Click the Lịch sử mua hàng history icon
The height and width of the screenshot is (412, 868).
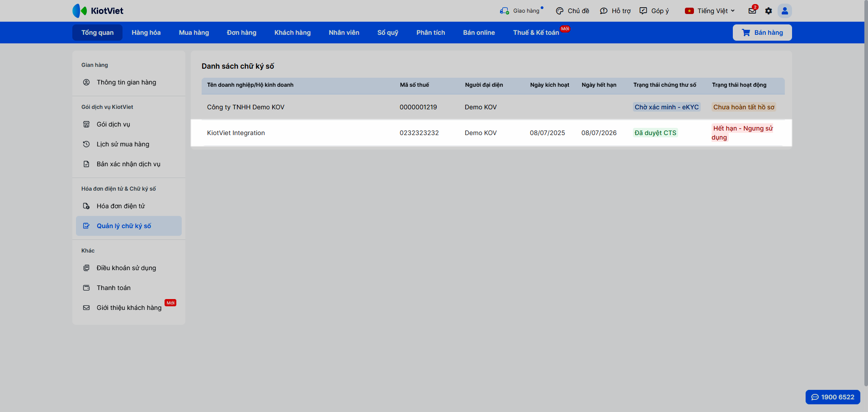pos(86,144)
